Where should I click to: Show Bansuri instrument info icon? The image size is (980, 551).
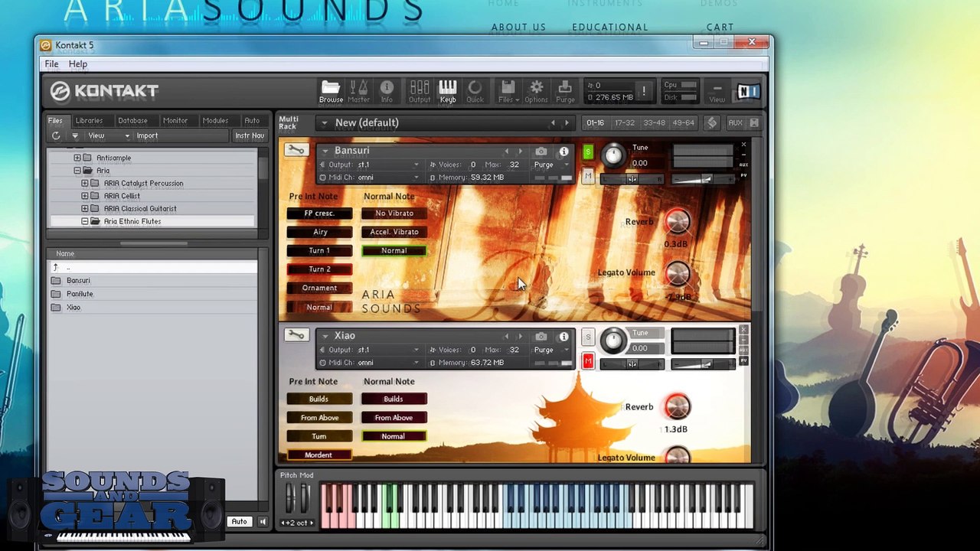tap(564, 152)
